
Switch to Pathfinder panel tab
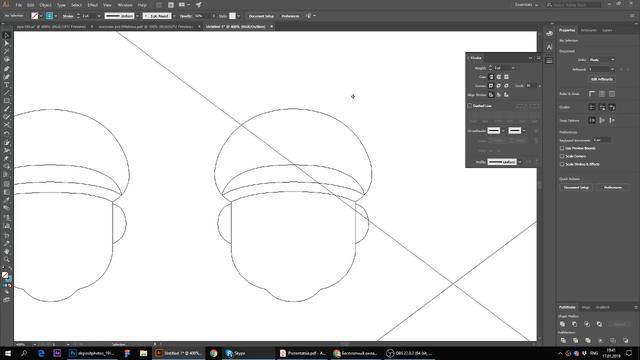click(x=567, y=307)
